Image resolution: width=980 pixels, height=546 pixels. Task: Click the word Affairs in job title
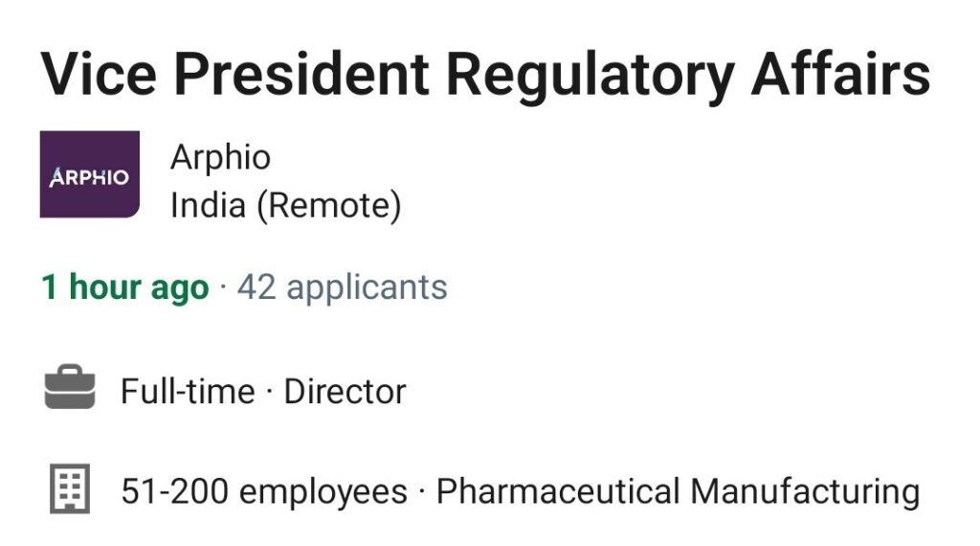click(840, 74)
